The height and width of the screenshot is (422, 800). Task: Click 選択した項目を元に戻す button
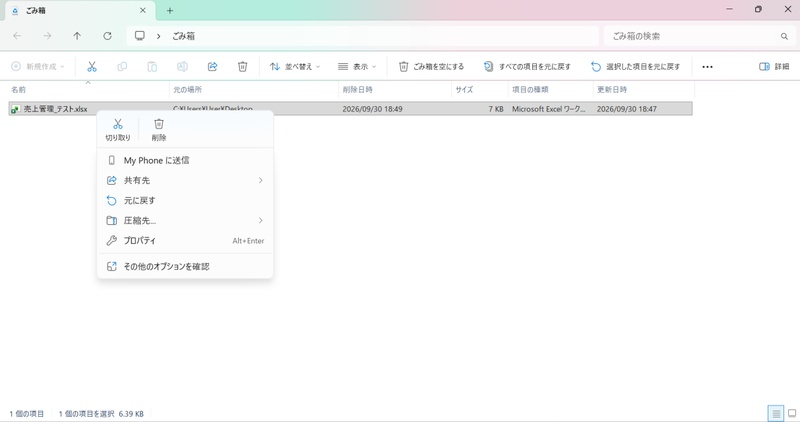pos(636,66)
